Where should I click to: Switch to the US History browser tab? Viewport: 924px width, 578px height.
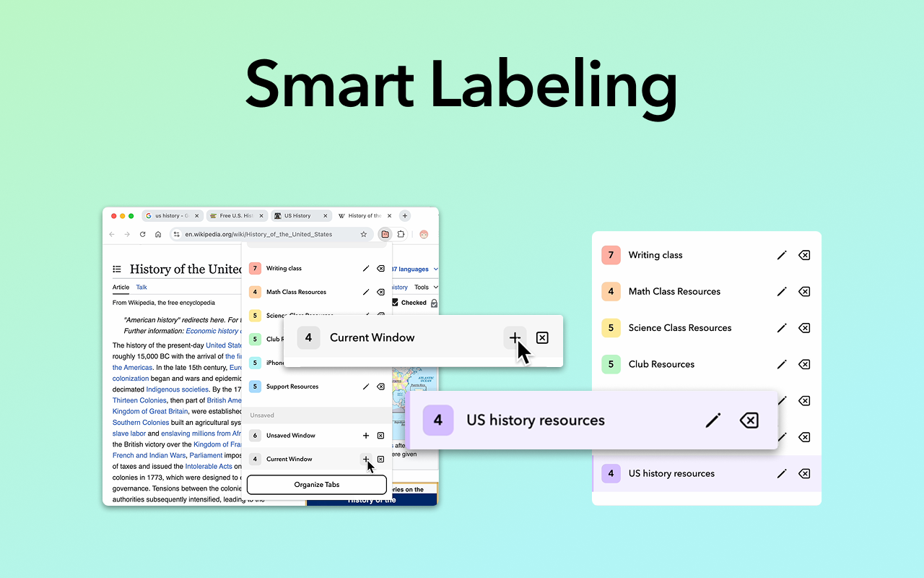pos(297,215)
